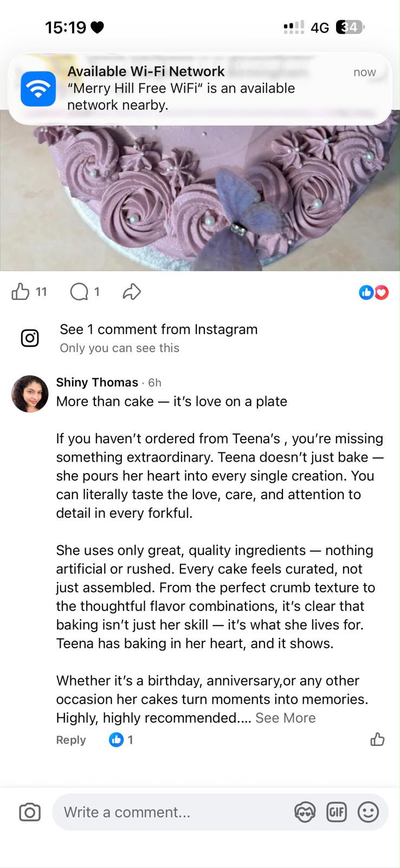Expand comment with See More
Image resolution: width=400 pixels, height=868 pixels.
pos(285,718)
